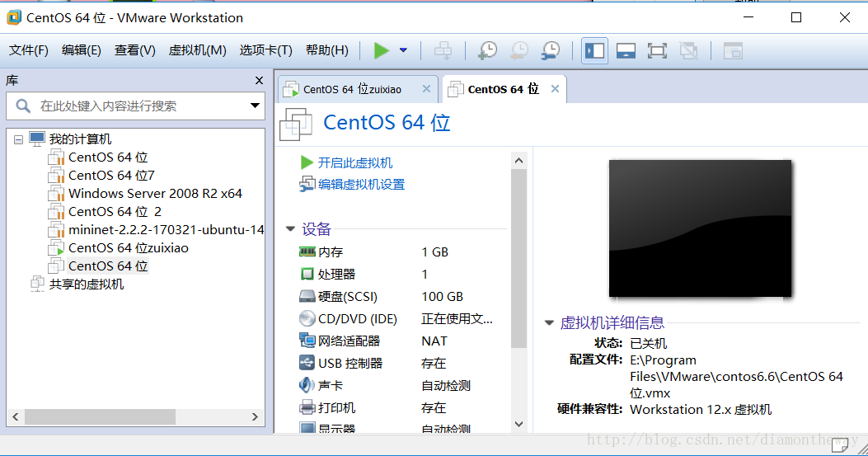Take a snapshot using the clock-plus icon
The height and width of the screenshot is (456, 868).
[487, 50]
